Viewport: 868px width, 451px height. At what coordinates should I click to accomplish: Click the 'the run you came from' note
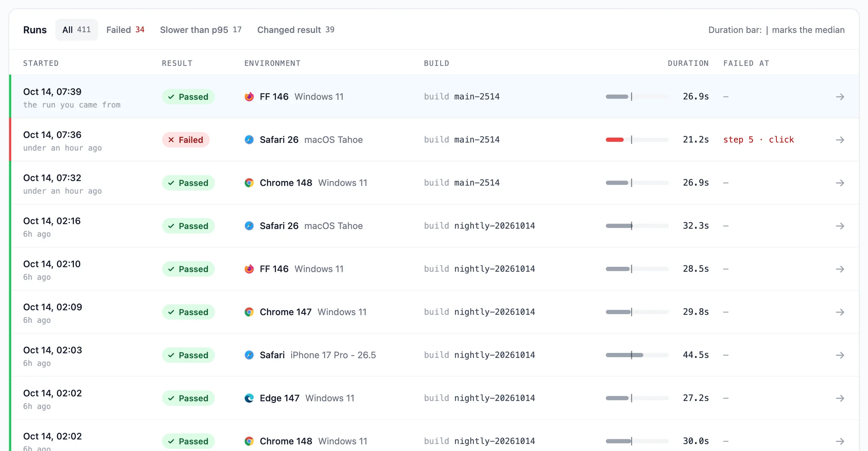(x=72, y=105)
